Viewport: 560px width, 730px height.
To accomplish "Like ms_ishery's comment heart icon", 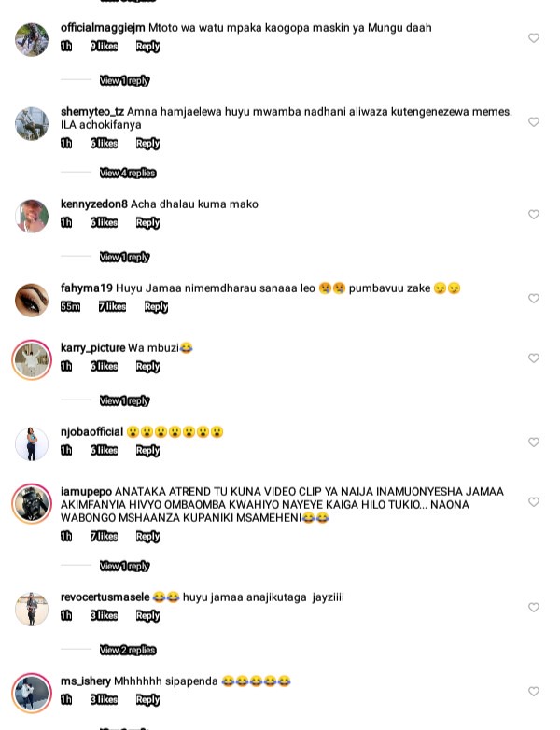I will pyautogui.click(x=534, y=692).
